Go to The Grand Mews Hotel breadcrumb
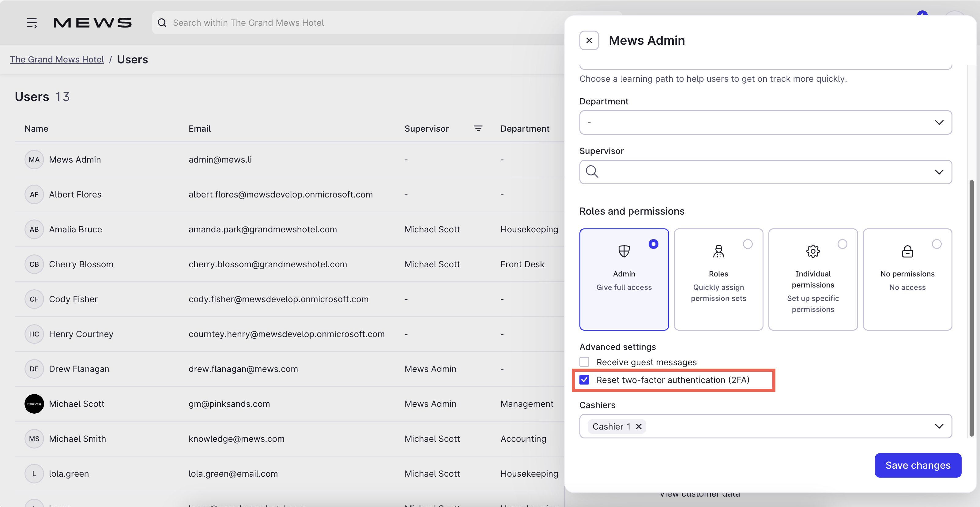The image size is (980, 507). coord(57,59)
